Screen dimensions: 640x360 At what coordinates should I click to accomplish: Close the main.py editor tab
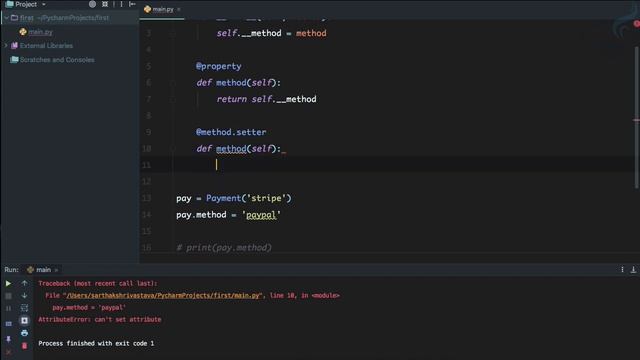[x=179, y=9]
